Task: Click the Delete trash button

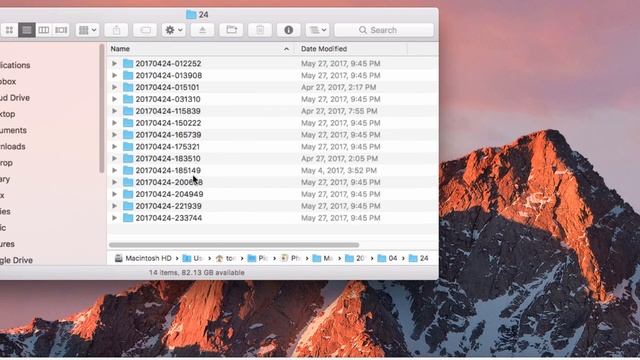Action: [x=260, y=30]
